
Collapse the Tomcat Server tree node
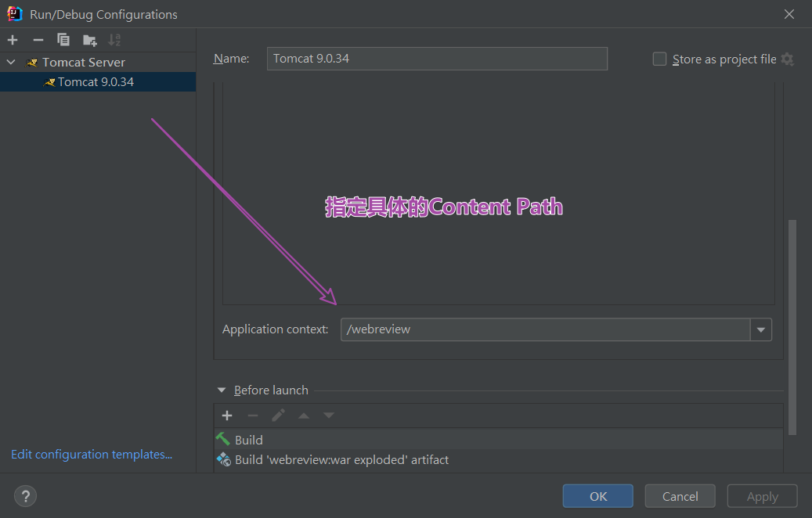coord(11,62)
